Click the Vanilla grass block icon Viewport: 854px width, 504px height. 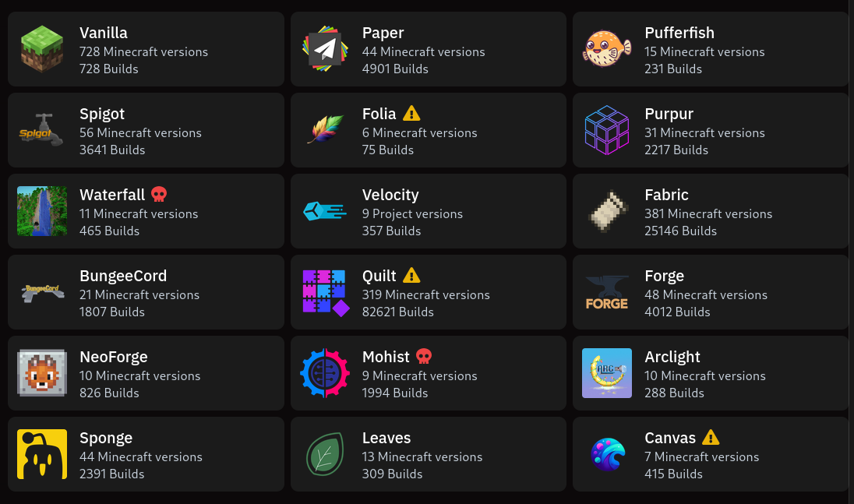click(x=41, y=49)
